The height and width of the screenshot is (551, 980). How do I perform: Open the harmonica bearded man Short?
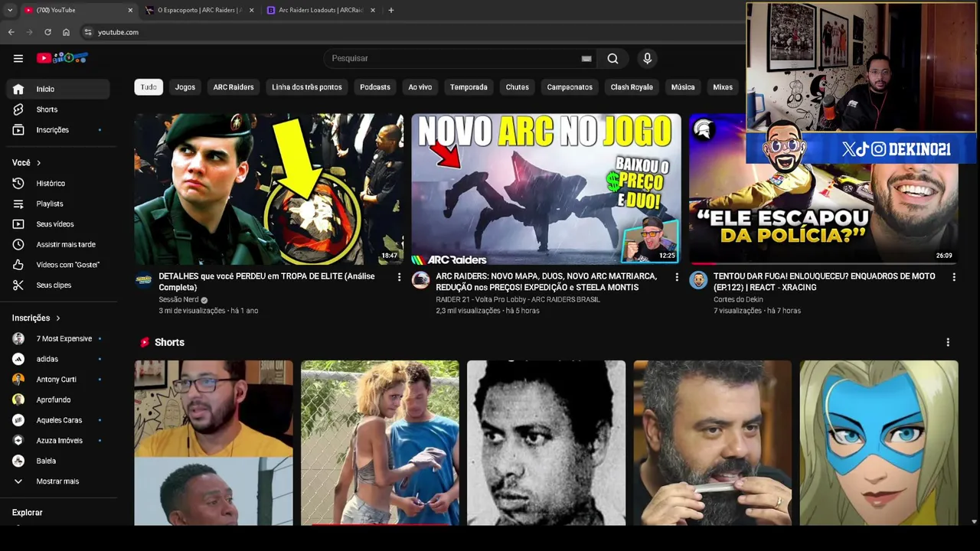tap(712, 443)
